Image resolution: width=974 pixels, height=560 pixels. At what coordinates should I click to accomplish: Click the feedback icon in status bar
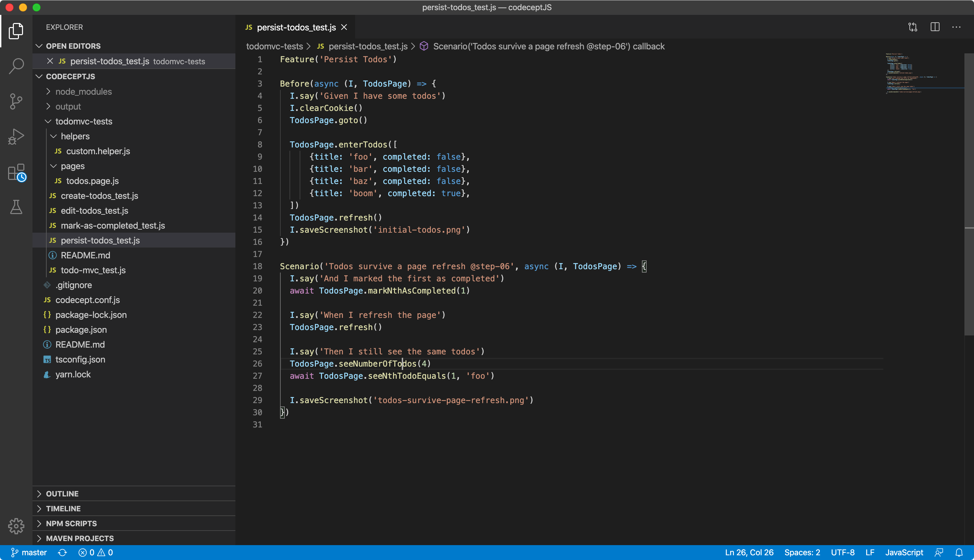pyautogui.click(x=939, y=553)
